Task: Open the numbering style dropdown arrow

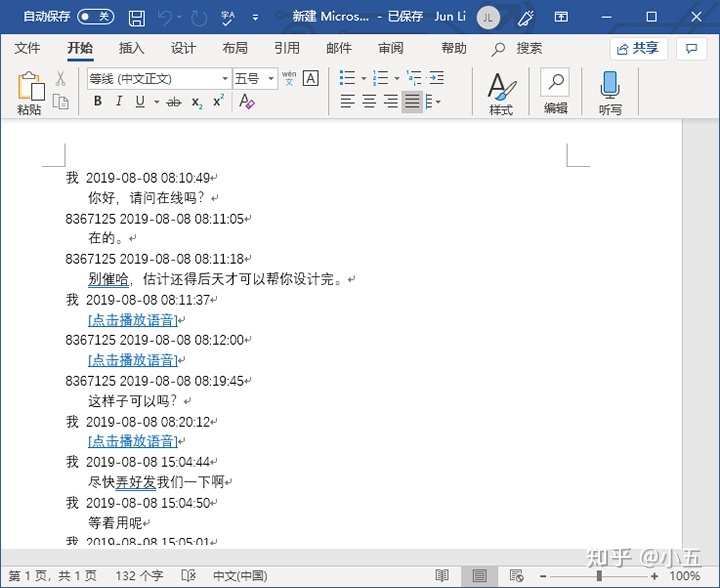Action: coord(397,78)
